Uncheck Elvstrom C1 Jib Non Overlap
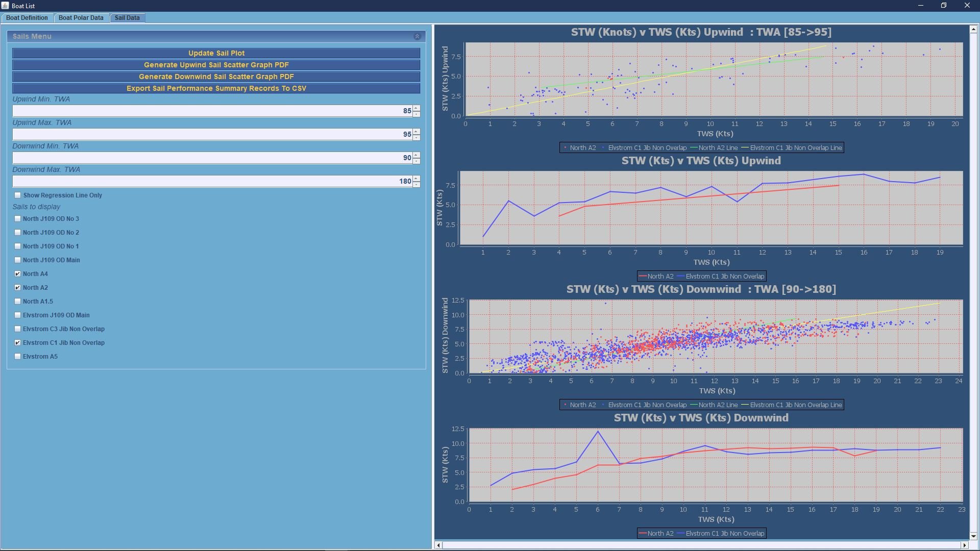980x551 pixels. point(18,343)
